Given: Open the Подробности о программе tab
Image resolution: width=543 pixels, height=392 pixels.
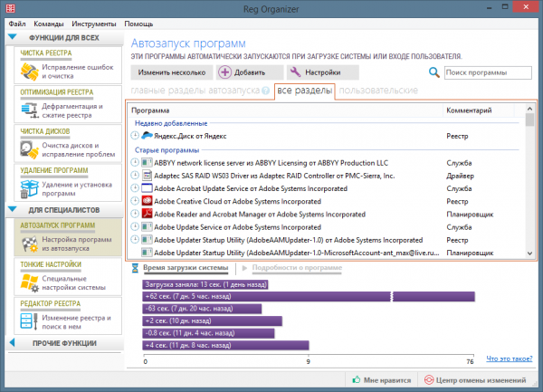Looking at the screenshot, I should pyautogui.click(x=297, y=268).
